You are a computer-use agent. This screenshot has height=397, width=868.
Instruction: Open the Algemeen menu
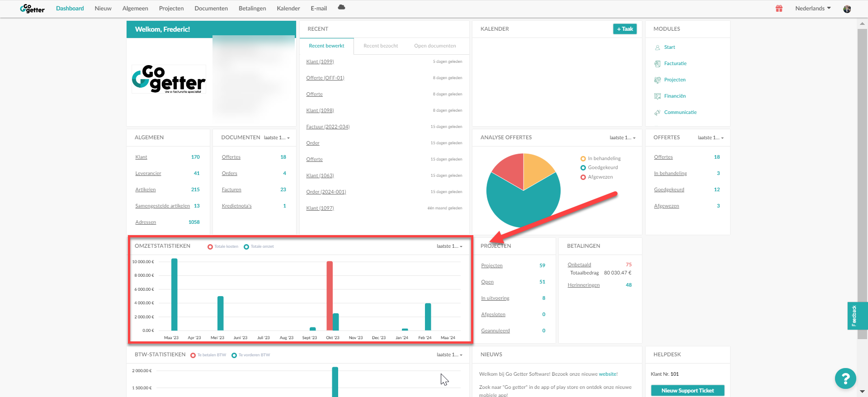135,8
